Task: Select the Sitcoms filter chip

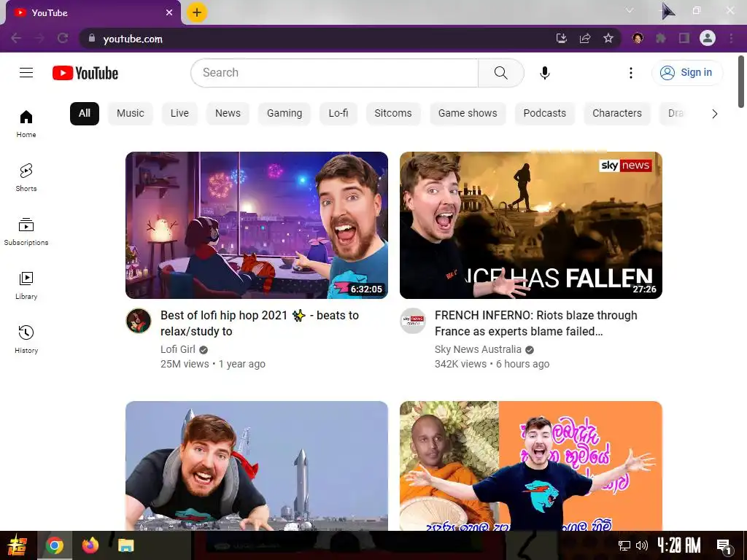Action: tap(393, 113)
